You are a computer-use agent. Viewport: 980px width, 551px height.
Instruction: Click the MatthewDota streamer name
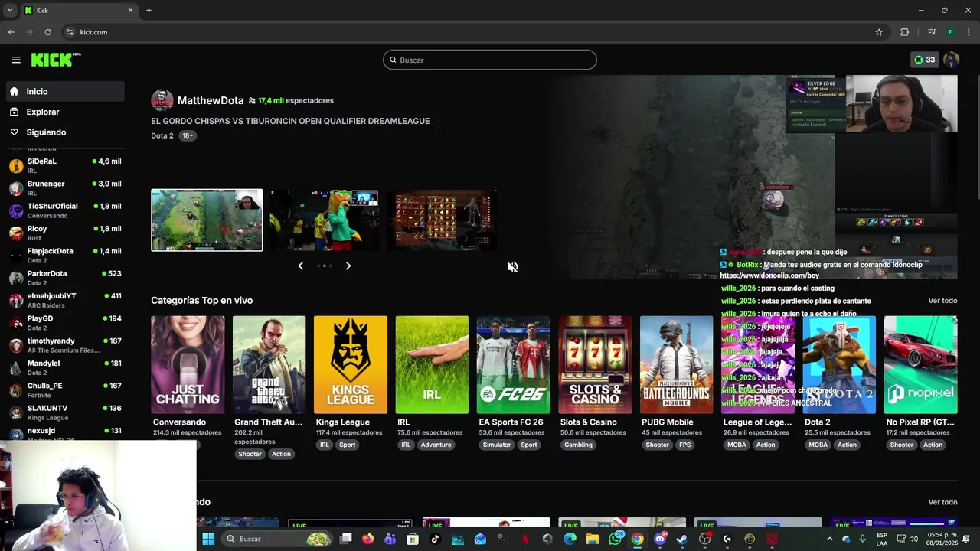point(211,100)
